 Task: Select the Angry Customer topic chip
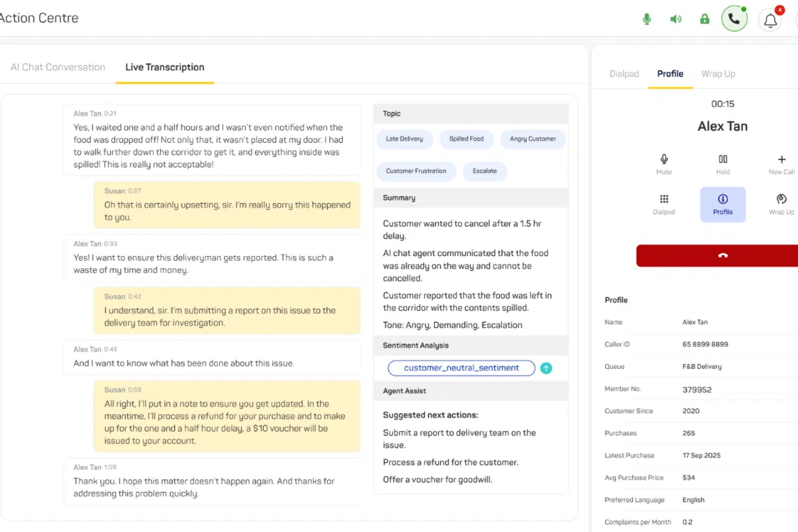click(x=533, y=139)
